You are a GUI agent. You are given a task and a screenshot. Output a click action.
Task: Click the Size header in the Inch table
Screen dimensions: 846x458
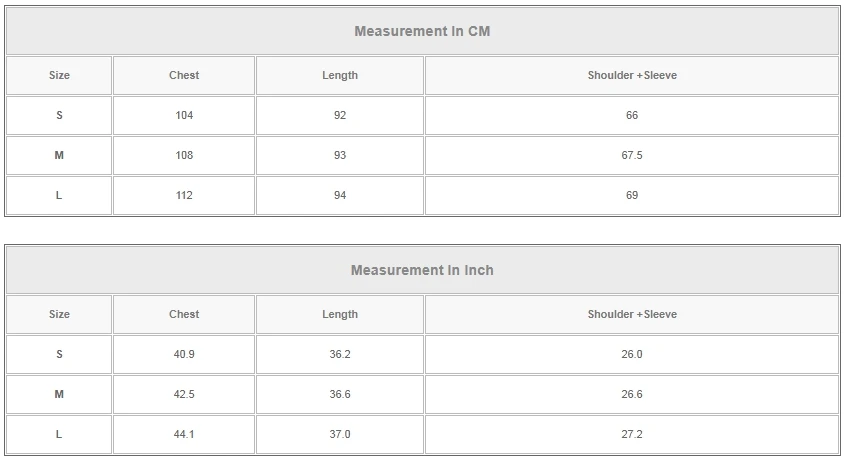point(59,314)
